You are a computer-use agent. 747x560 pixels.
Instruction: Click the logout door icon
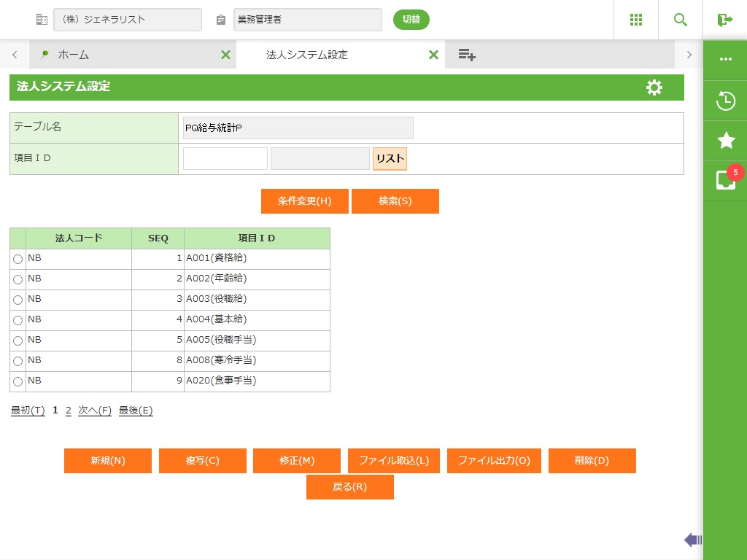tap(724, 20)
